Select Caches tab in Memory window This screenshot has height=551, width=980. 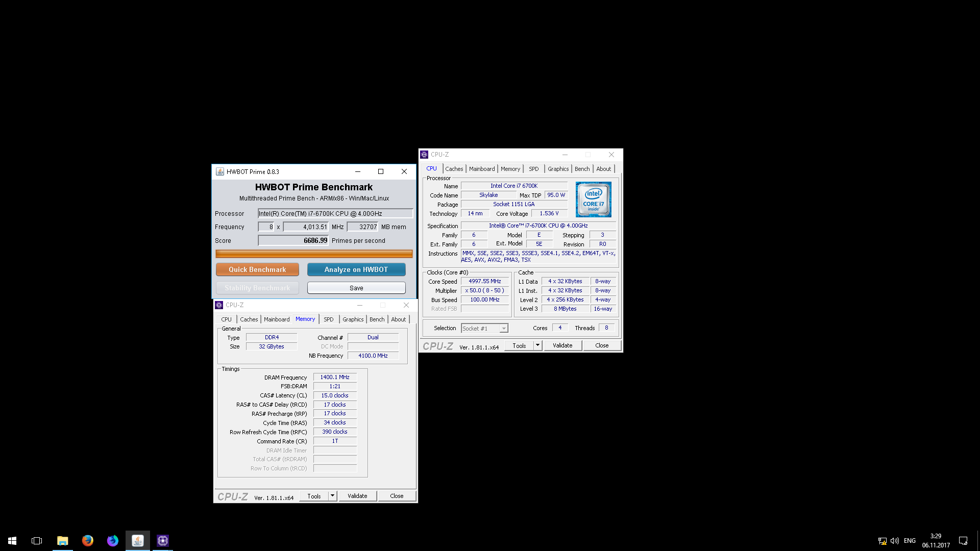click(x=249, y=319)
